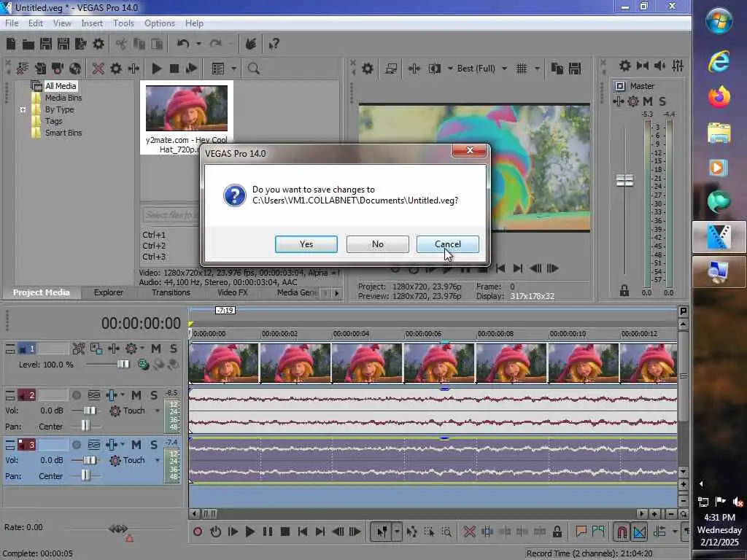Click the New project icon
Screen dimensions: 747x560
click(x=11, y=44)
